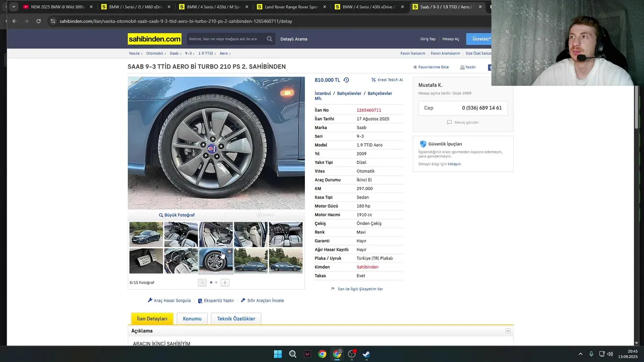
Task: Focus the site search input field
Action: (x=225, y=39)
